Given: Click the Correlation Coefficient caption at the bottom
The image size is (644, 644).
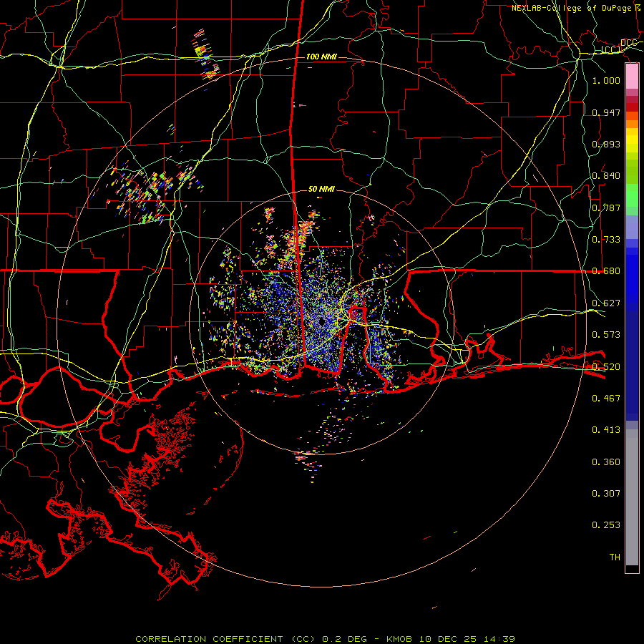Looking at the screenshot, I should (x=325, y=639).
